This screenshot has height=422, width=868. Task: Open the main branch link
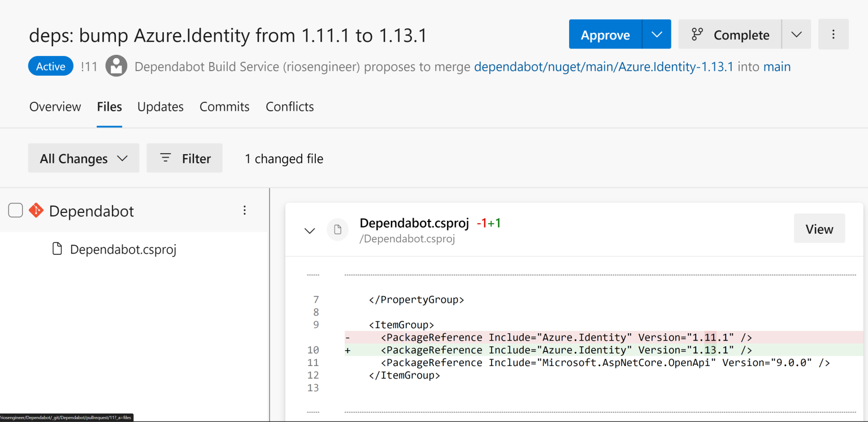(777, 66)
